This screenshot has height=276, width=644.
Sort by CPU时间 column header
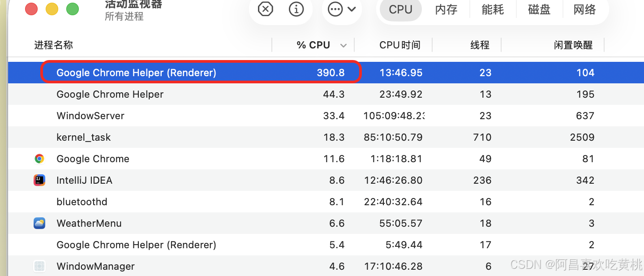click(400, 45)
